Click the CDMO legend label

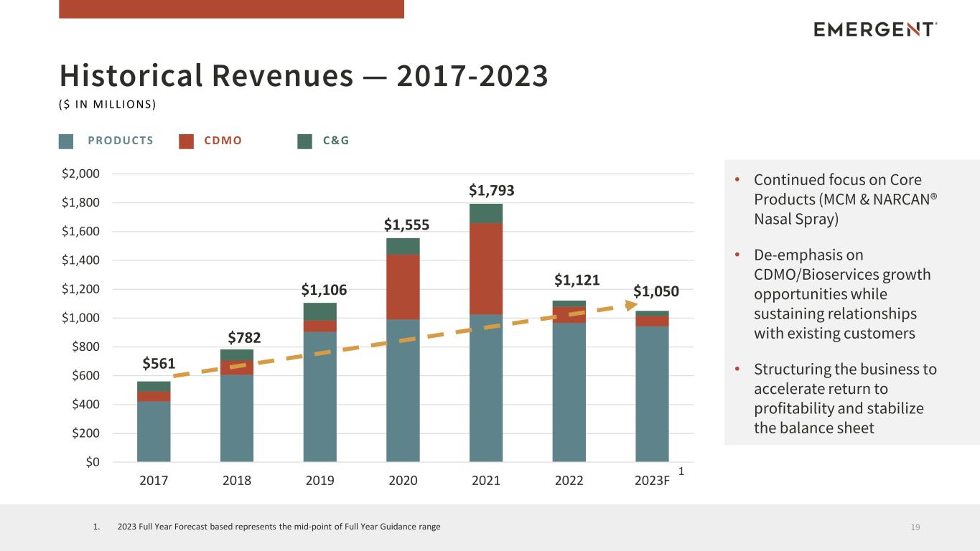(x=223, y=141)
